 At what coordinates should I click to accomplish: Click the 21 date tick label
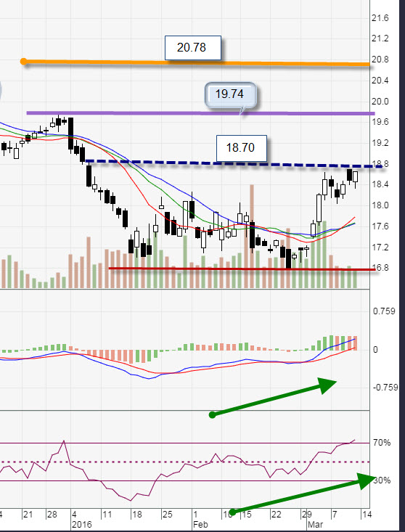28,515
